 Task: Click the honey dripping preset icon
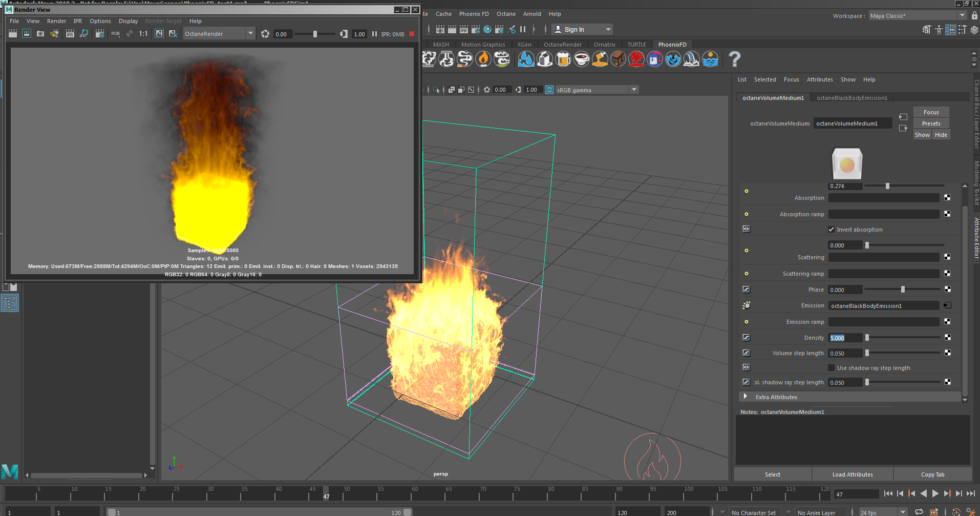click(600, 59)
